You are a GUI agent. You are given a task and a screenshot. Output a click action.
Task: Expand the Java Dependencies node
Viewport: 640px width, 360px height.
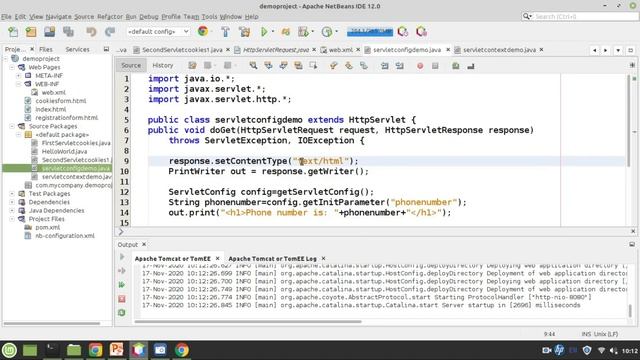coord(12,211)
